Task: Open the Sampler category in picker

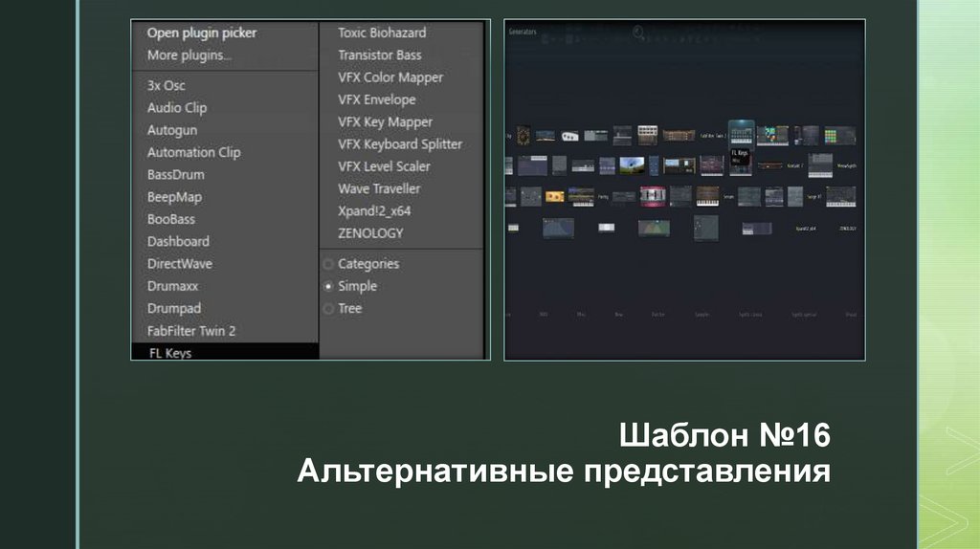Action: [702, 314]
